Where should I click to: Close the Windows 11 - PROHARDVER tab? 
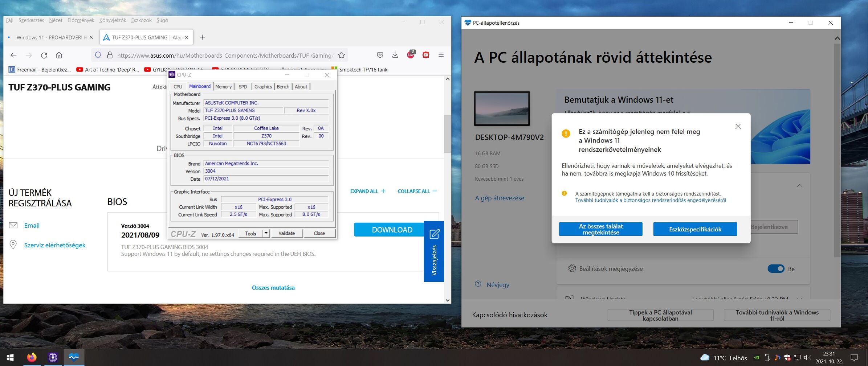tap(91, 37)
